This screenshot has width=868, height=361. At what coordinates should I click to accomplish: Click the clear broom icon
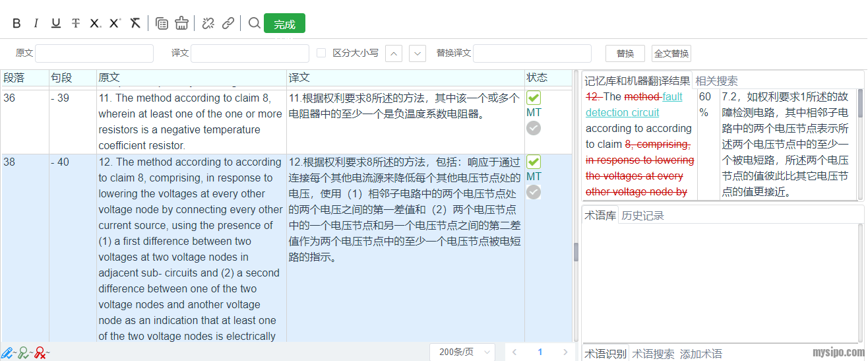tap(182, 24)
